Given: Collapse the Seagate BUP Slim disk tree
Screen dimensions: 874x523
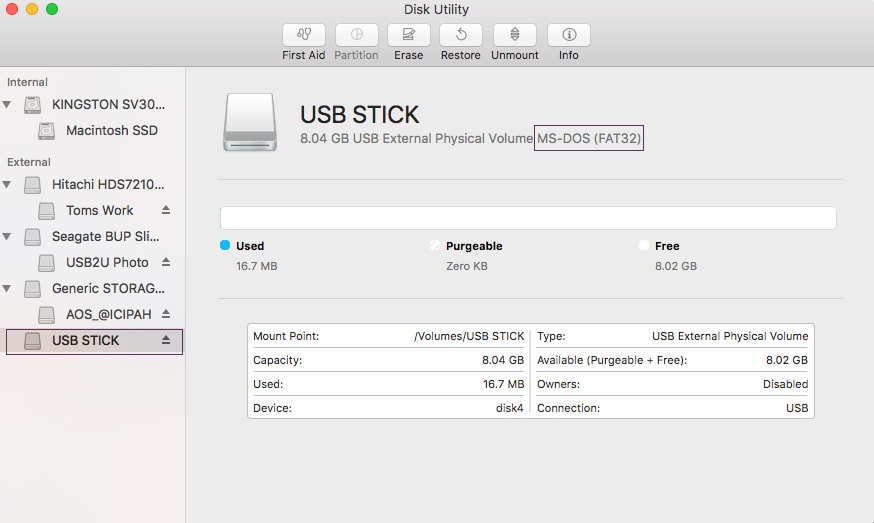Looking at the screenshot, I should 7,236.
